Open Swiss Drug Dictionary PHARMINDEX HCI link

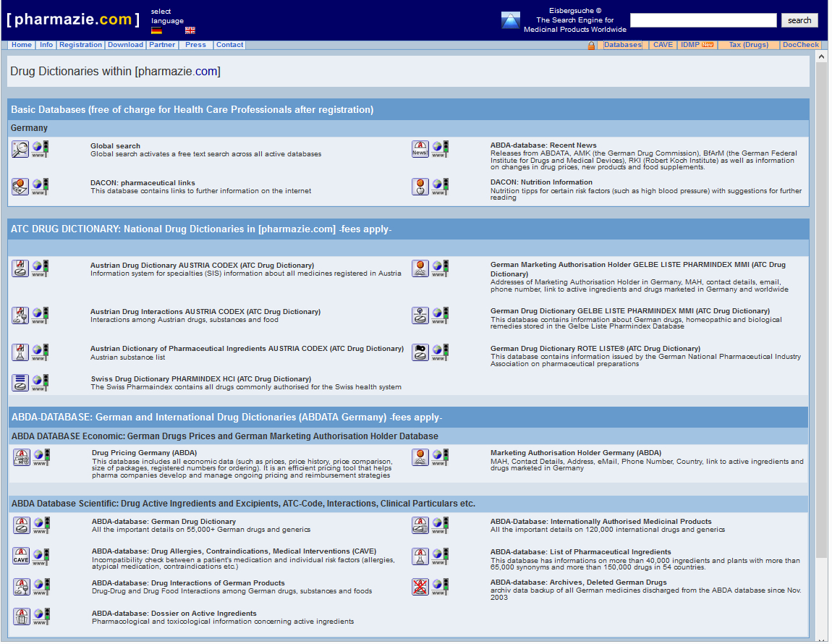[201, 379]
